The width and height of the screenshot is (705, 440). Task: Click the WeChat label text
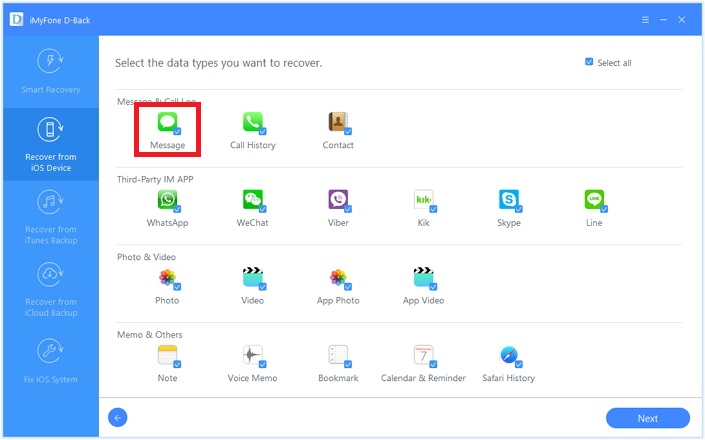[x=253, y=223]
